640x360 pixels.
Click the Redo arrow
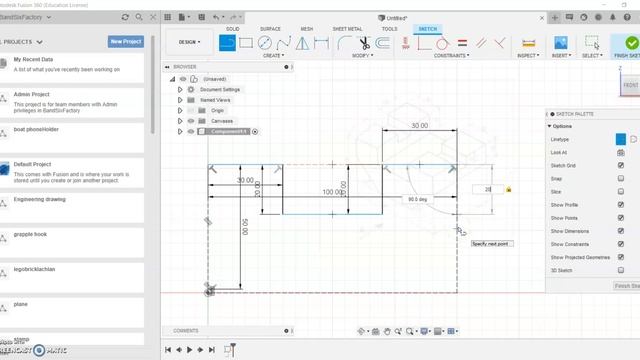[233, 17]
